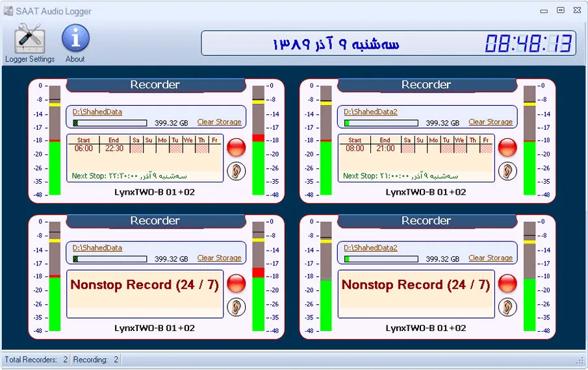The image size is (588, 370).
Task: Listen via ear icon on 08:00–21:00 recorder
Action: click(x=507, y=171)
